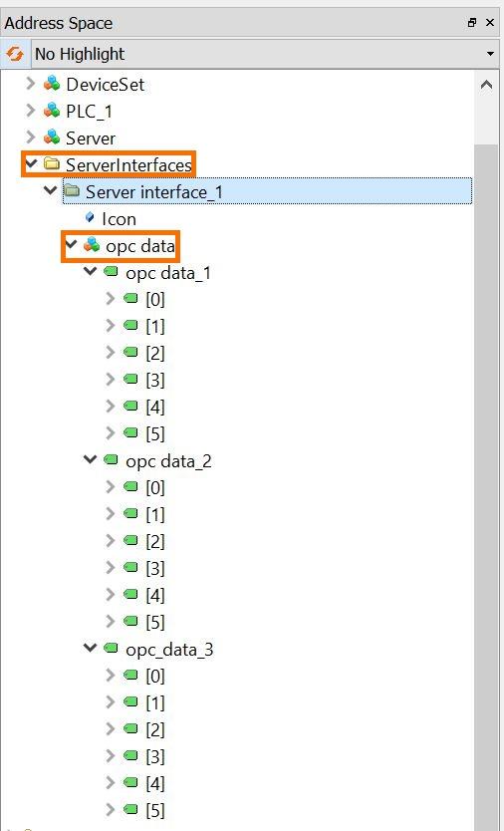
Task: Expand element [1] under opc_data_3
Action: [111, 701]
